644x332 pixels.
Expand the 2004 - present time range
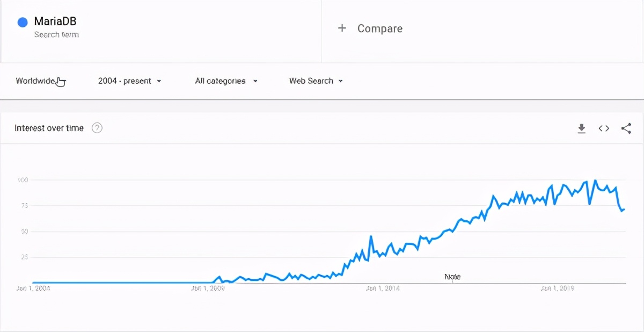129,81
